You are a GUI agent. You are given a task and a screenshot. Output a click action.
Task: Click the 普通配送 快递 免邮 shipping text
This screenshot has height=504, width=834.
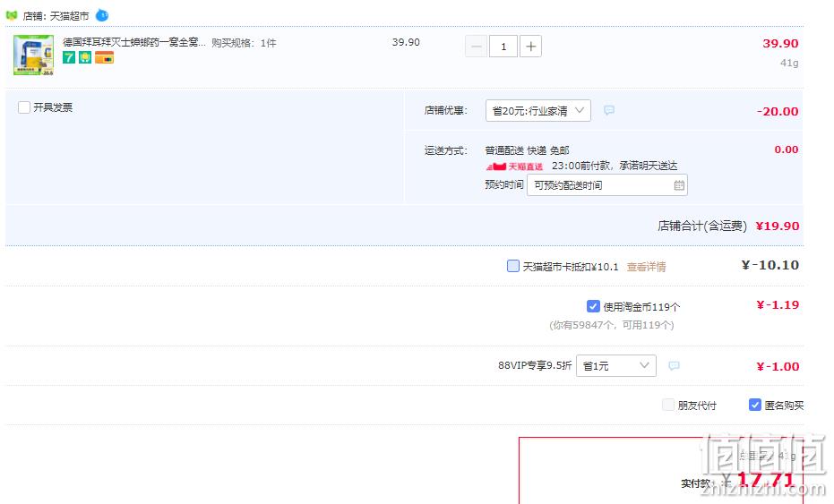pyautogui.click(x=527, y=150)
